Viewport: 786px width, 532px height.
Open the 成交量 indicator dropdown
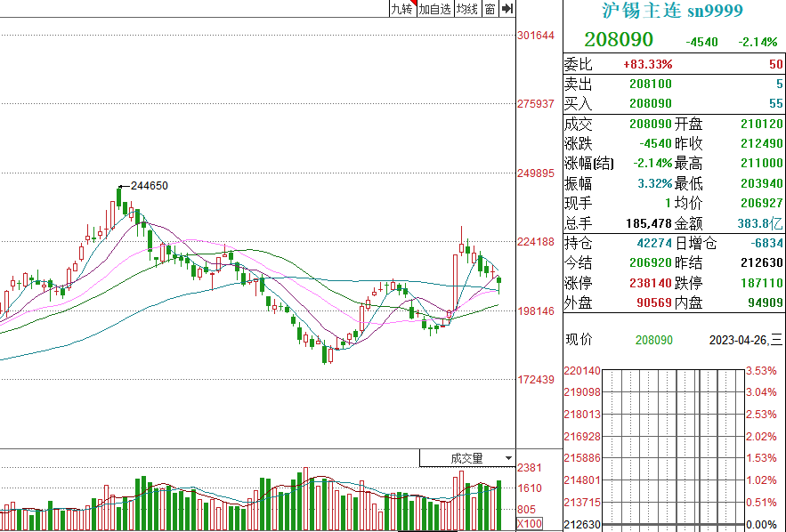click(466, 458)
